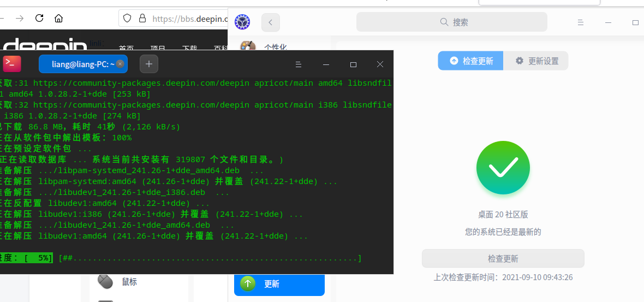Image resolution: width=644 pixels, height=302 pixels.
Task: Click the terminal app icon
Action: [11, 64]
